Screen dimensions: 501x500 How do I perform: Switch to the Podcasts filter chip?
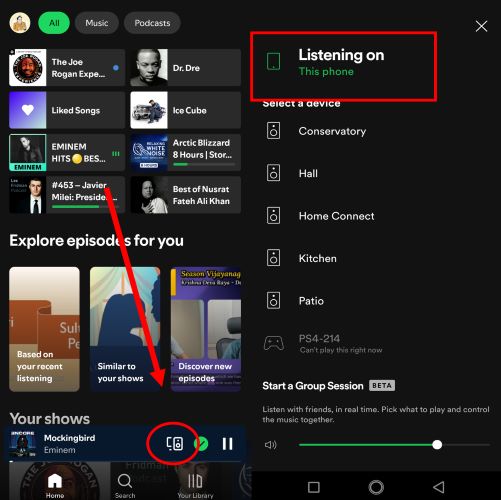(x=152, y=23)
